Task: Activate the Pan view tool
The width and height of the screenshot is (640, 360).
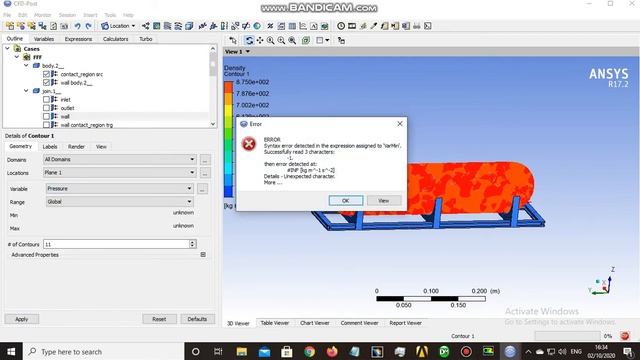Action: click(x=260, y=40)
